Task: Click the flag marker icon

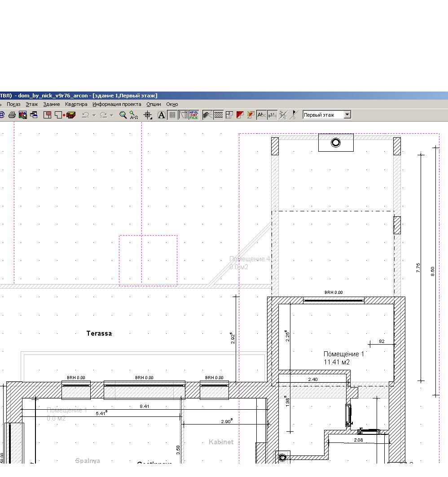Action: [x=294, y=115]
